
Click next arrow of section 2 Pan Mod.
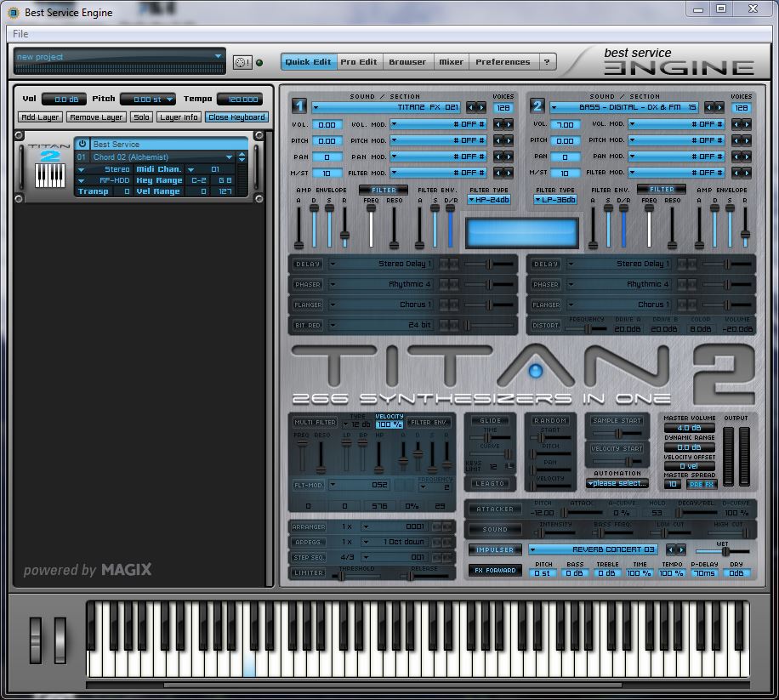click(747, 157)
